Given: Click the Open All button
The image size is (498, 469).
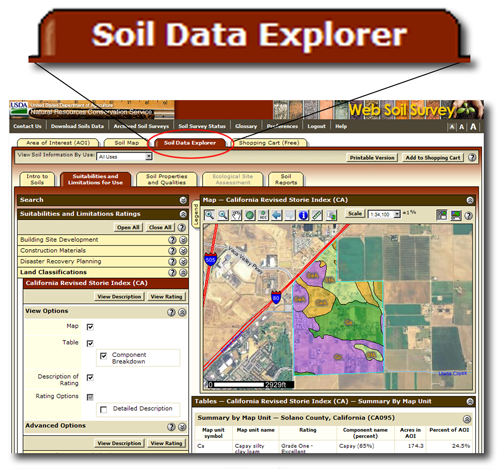Looking at the screenshot, I should [x=128, y=227].
